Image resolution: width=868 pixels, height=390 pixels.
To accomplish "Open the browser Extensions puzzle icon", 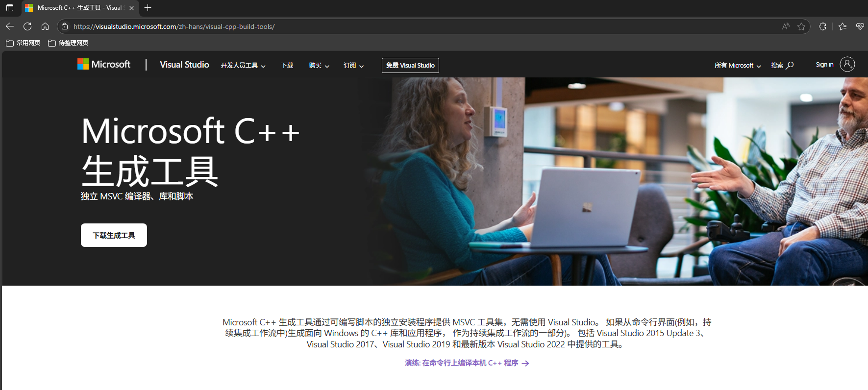I will click(x=822, y=26).
